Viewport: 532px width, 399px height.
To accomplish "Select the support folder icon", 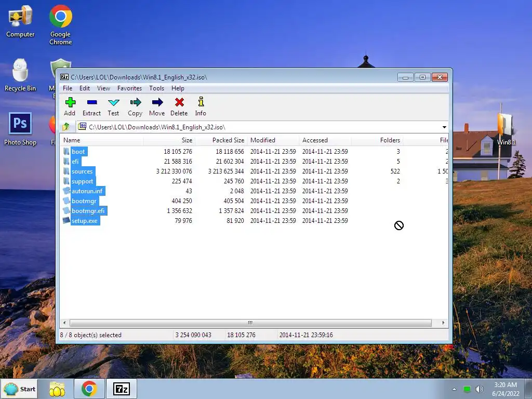I will pos(66,181).
